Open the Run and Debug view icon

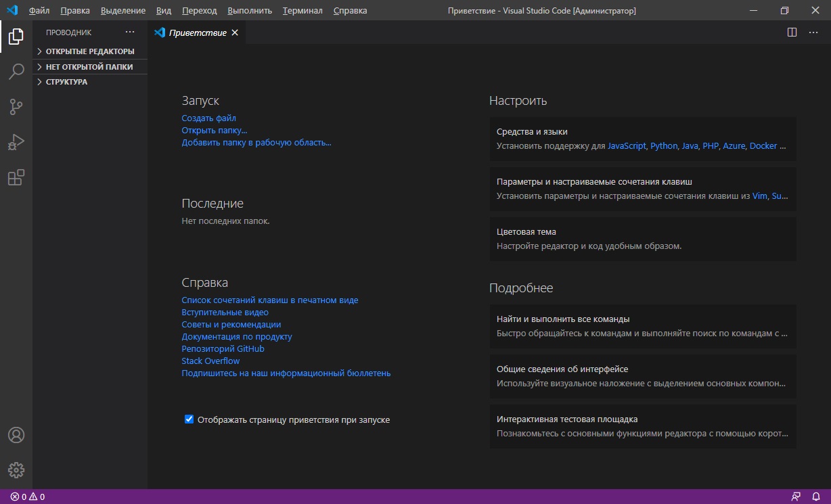coord(16,142)
